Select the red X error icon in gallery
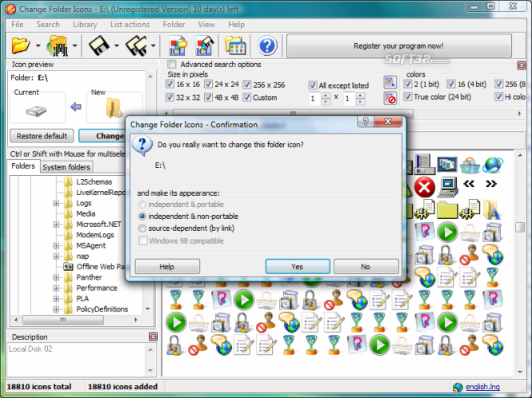 (x=425, y=187)
